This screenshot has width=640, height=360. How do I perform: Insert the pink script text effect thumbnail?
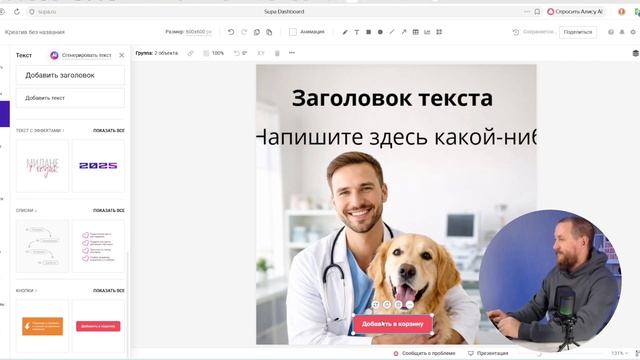(x=42, y=166)
